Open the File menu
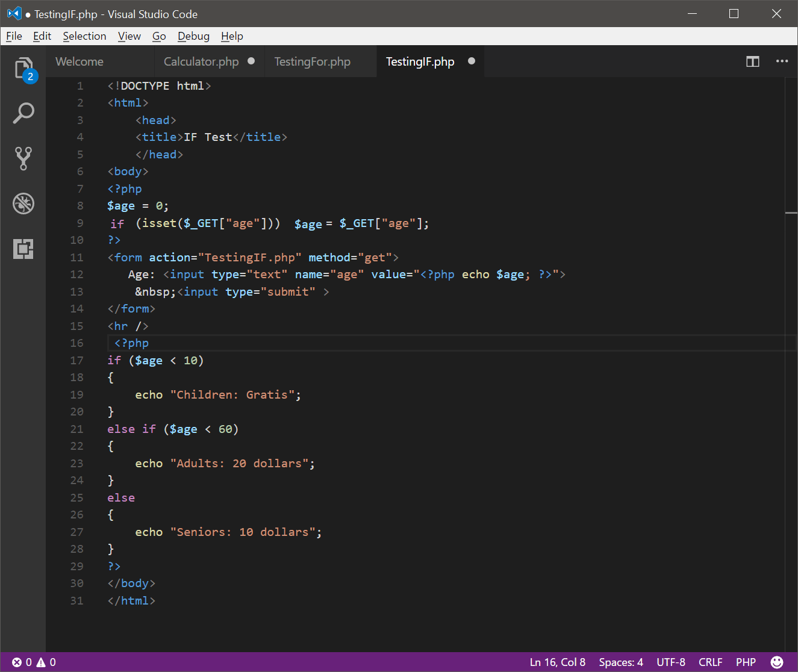The width and height of the screenshot is (798, 672). click(x=14, y=36)
